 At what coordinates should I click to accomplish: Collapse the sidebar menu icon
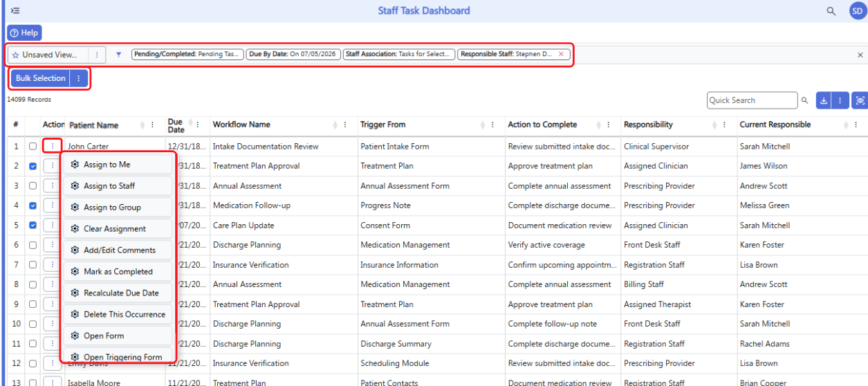[15, 11]
